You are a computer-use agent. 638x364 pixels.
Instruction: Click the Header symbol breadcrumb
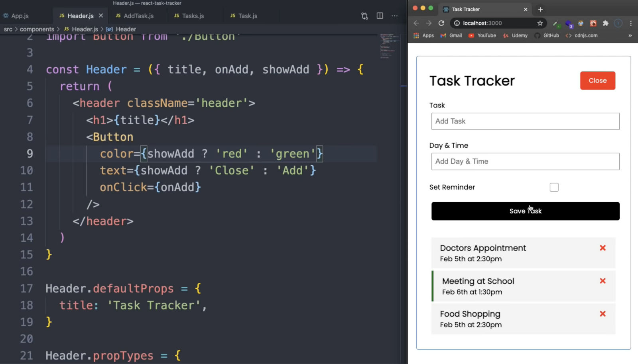point(121,29)
